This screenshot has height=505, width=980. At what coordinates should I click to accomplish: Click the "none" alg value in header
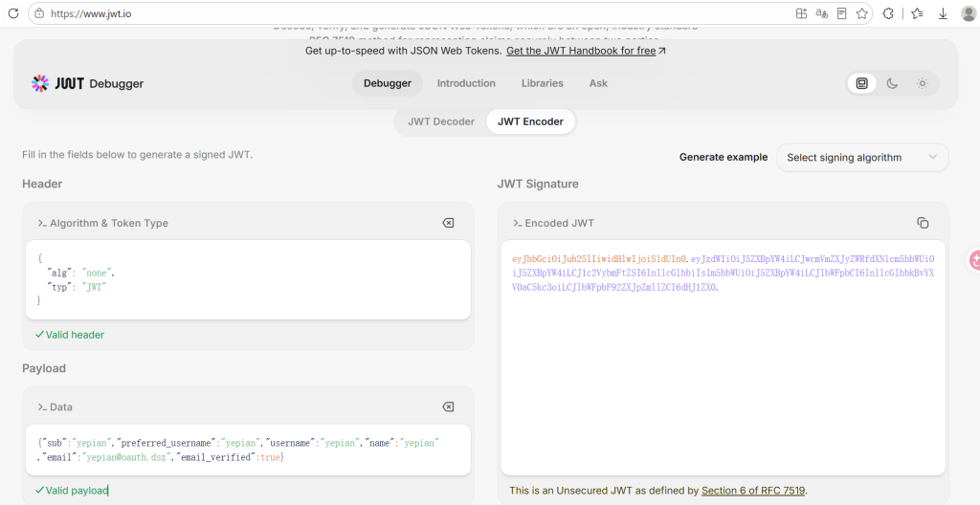point(97,274)
